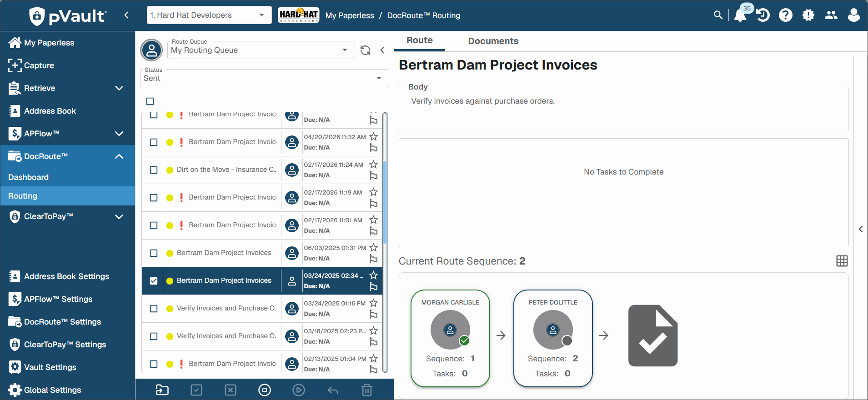This screenshot has height=400, width=868.
Task: Collapse the route queue panel arrow
Action: [382, 50]
